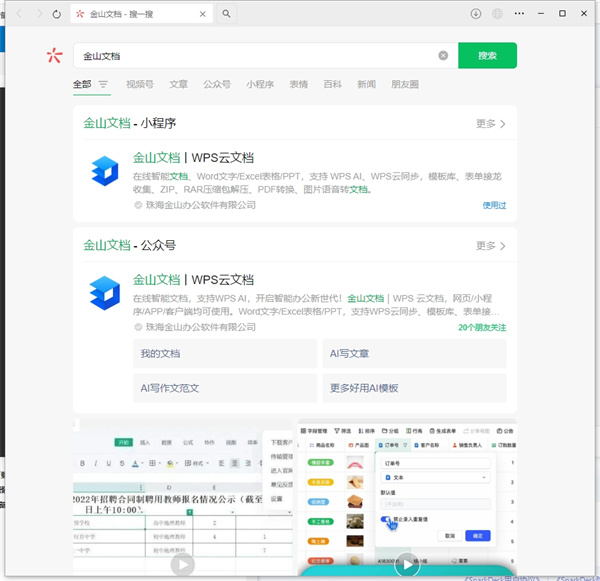The height and width of the screenshot is (581, 600).
Task: Open the filter icon beside 全部
Action: coord(103,84)
